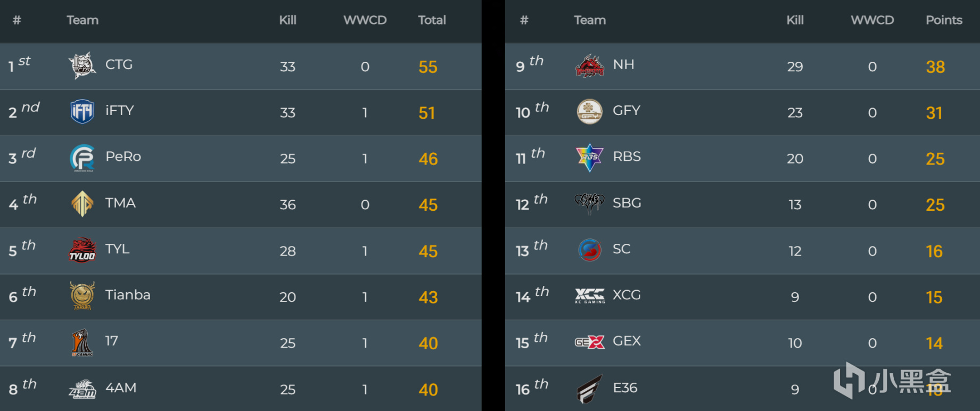Click the WWCD header in right table
980x411 pixels.
pos(872,20)
